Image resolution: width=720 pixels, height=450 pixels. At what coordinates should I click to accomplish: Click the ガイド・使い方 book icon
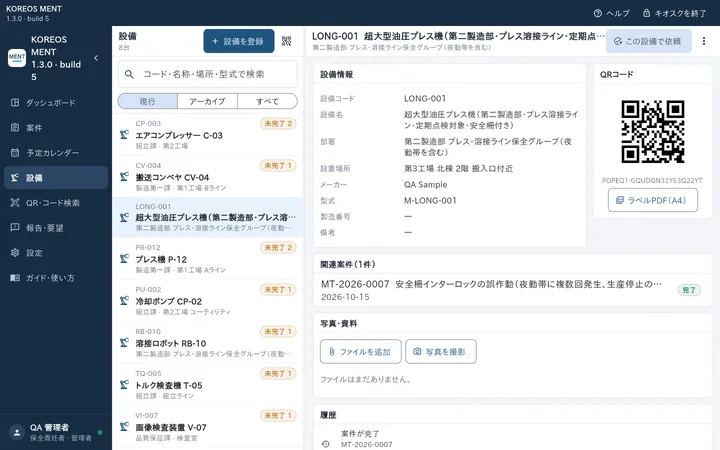coord(15,278)
